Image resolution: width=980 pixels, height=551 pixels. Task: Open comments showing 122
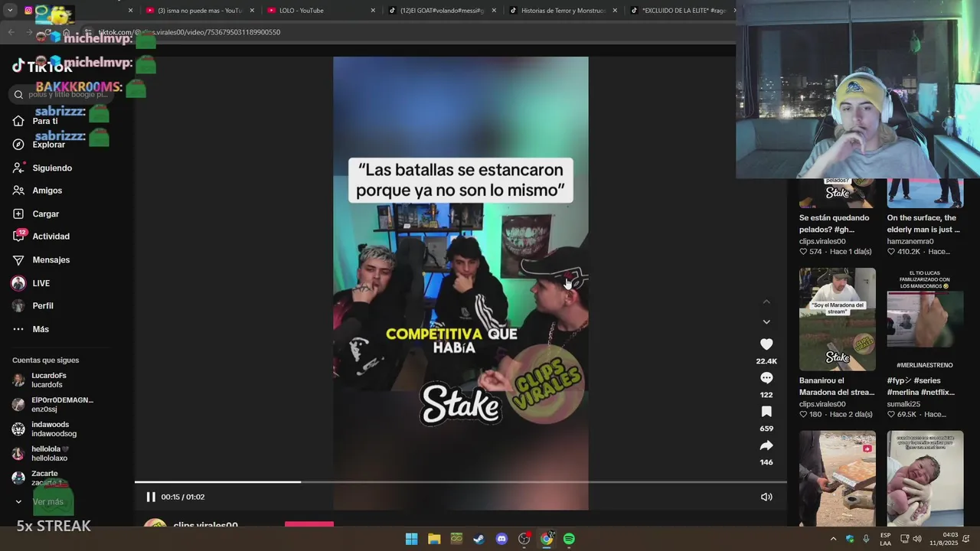click(766, 378)
